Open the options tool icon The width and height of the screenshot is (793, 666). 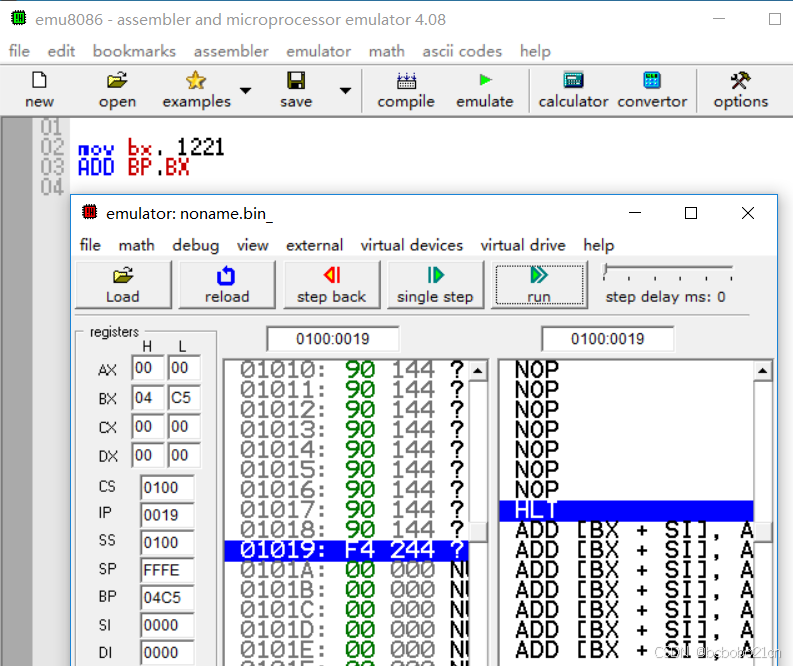coord(741,80)
